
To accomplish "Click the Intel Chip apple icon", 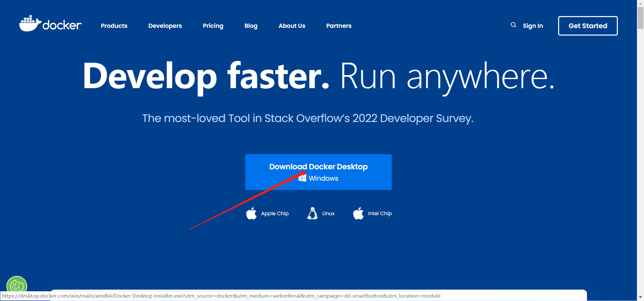I will (358, 213).
